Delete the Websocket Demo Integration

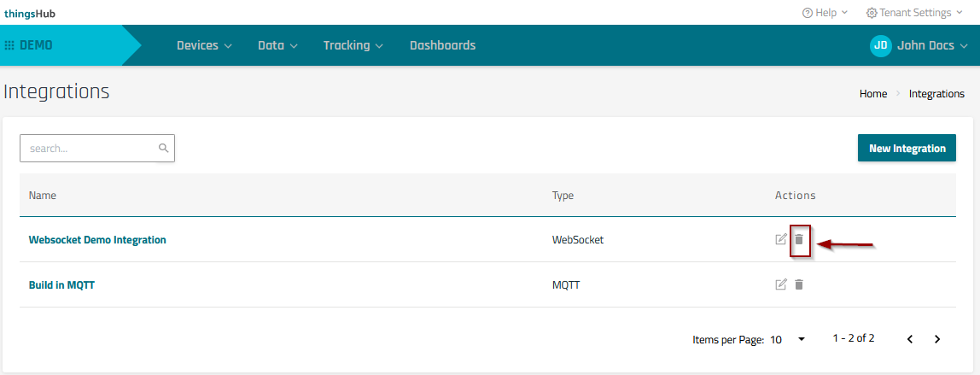click(x=799, y=240)
